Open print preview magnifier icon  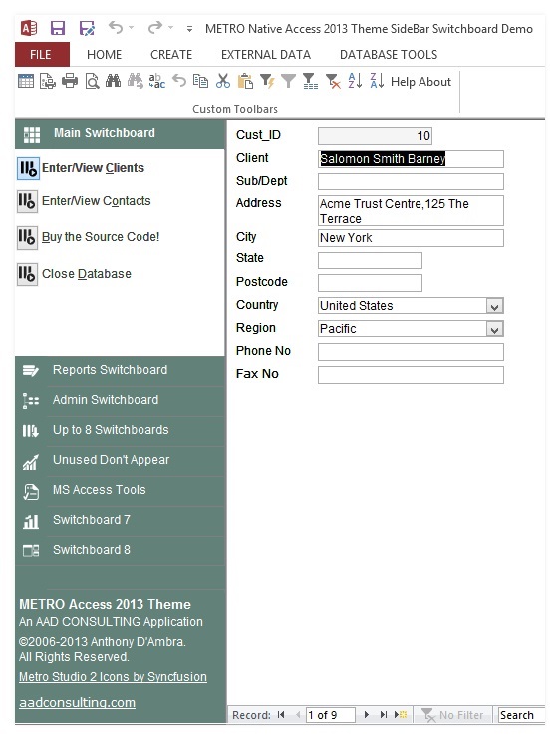(92, 81)
